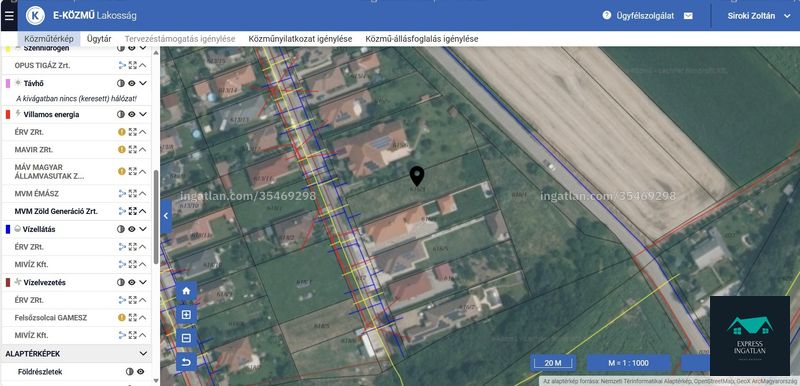
Task: Click the 20 M scale bar button
Action: click(x=553, y=363)
